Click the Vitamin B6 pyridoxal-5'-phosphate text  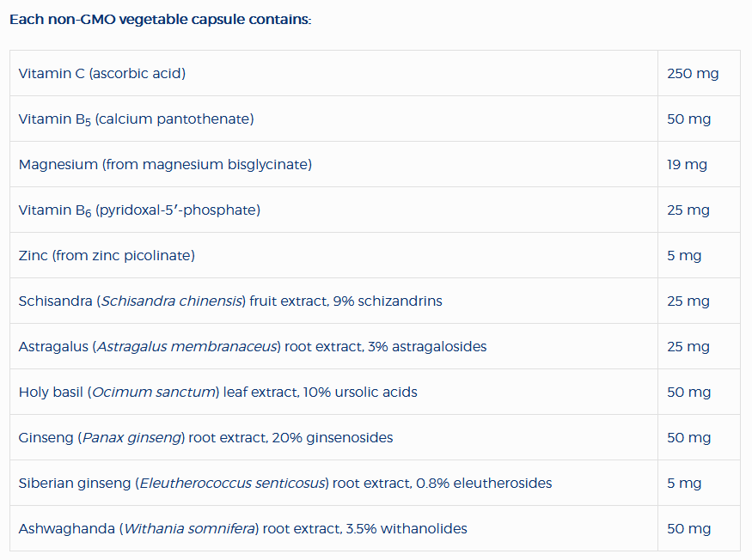(139, 210)
